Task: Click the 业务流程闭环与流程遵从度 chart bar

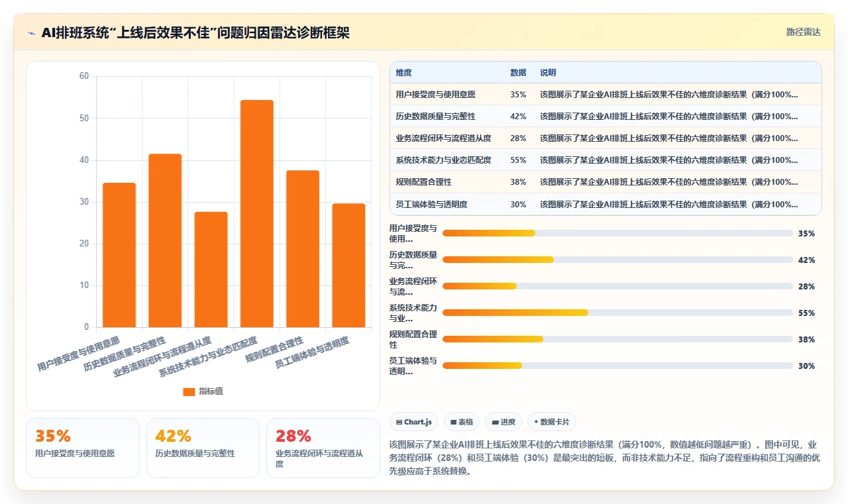Action: (x=211, y=270)
